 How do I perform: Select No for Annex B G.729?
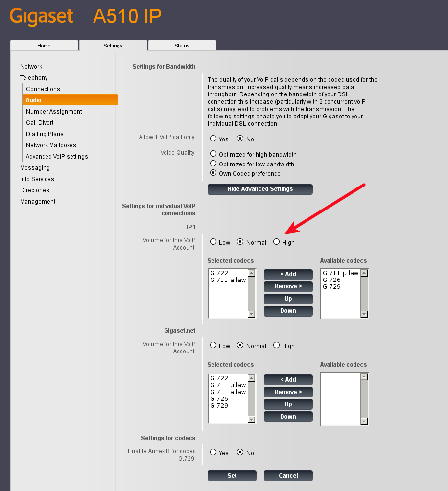click(240, 452)
